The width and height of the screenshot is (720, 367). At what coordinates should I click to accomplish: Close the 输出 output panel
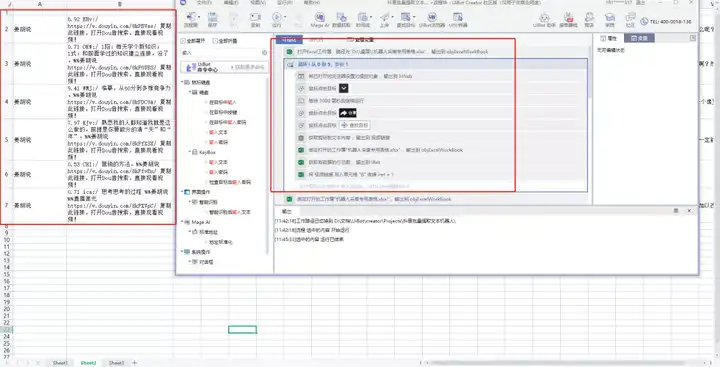pos(689,210)
